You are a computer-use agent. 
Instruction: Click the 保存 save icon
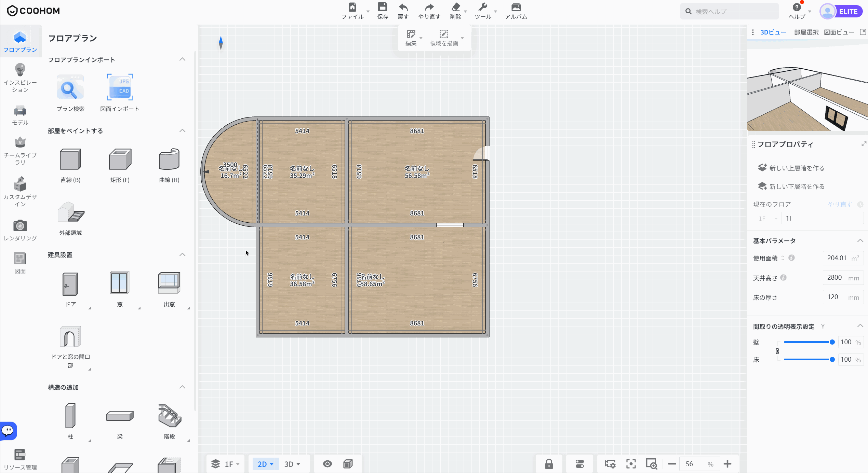(383, 7)
